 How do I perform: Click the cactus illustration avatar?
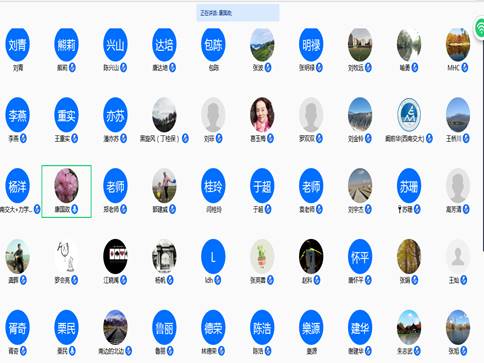coord(262,257)
